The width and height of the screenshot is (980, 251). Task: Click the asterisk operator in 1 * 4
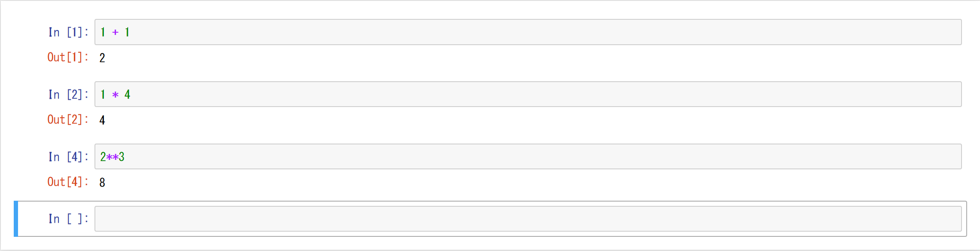[115, 95]
